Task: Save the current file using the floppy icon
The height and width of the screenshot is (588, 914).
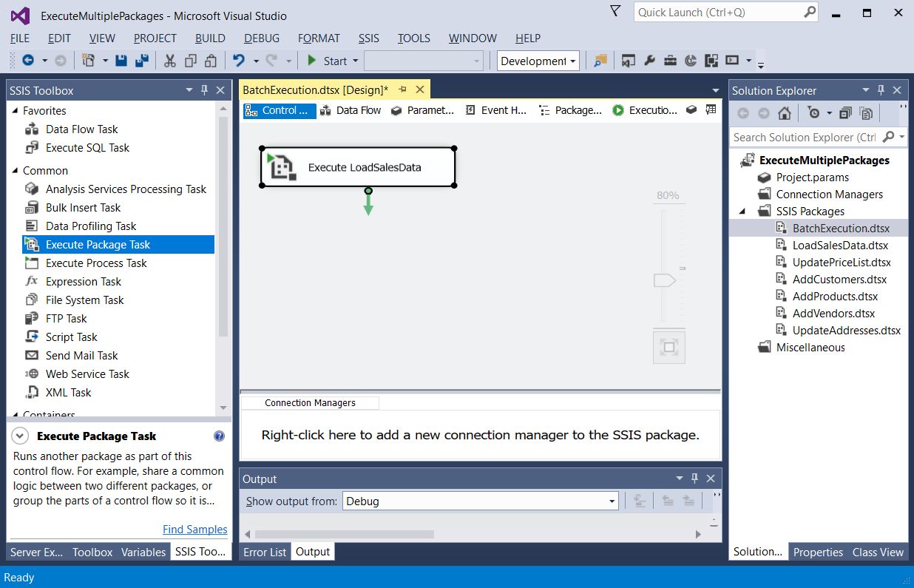Action: (x=122, y=61)
